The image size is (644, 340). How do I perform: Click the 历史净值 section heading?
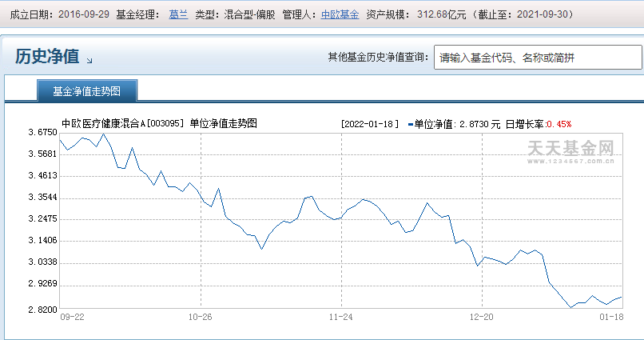47,57
